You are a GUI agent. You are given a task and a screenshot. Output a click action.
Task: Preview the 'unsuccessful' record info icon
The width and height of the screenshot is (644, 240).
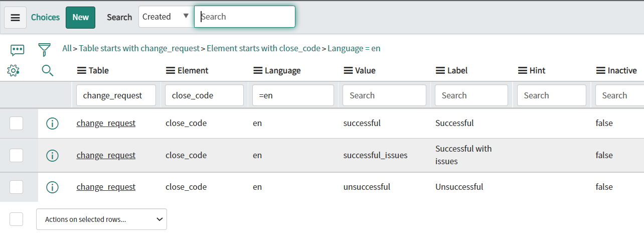click(52, 187)
